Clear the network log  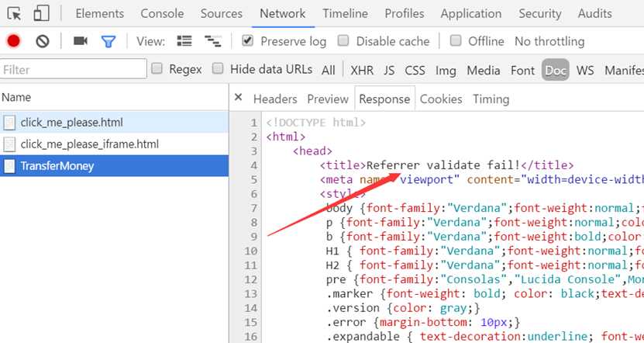(43, 41)
